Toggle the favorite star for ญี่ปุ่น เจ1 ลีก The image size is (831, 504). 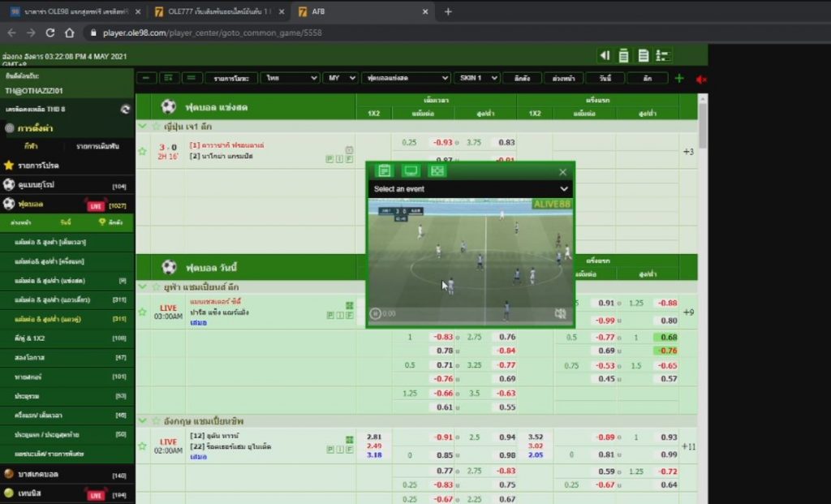click(x=156, y=127)
